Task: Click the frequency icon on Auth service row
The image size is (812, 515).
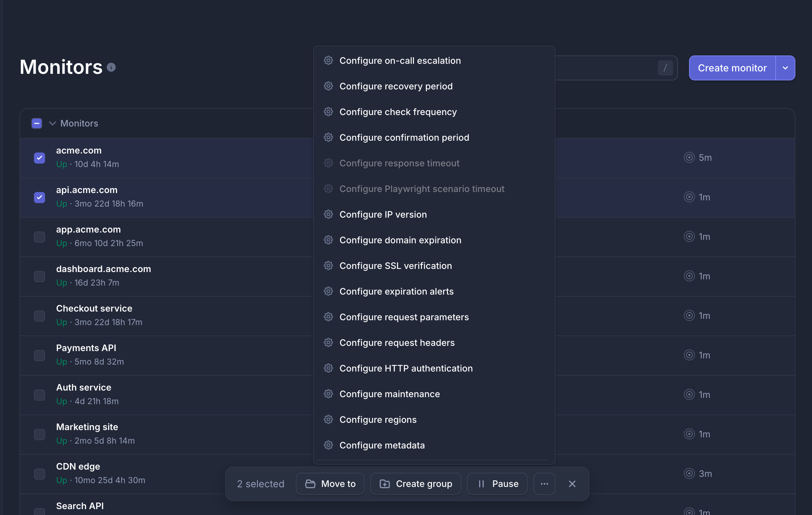Action: [x=689, y=395]
